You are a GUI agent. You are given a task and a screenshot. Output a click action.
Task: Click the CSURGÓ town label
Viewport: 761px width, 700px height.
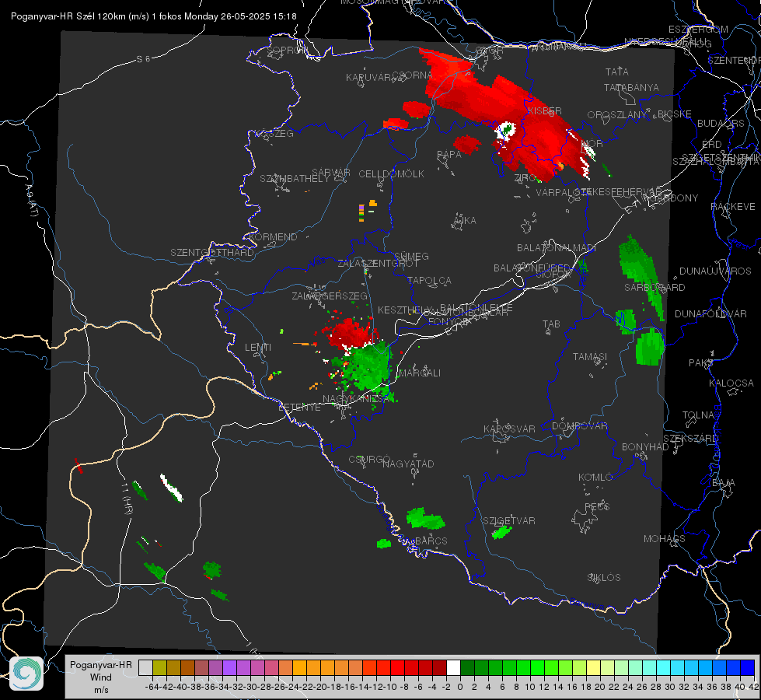click(369, 460)
